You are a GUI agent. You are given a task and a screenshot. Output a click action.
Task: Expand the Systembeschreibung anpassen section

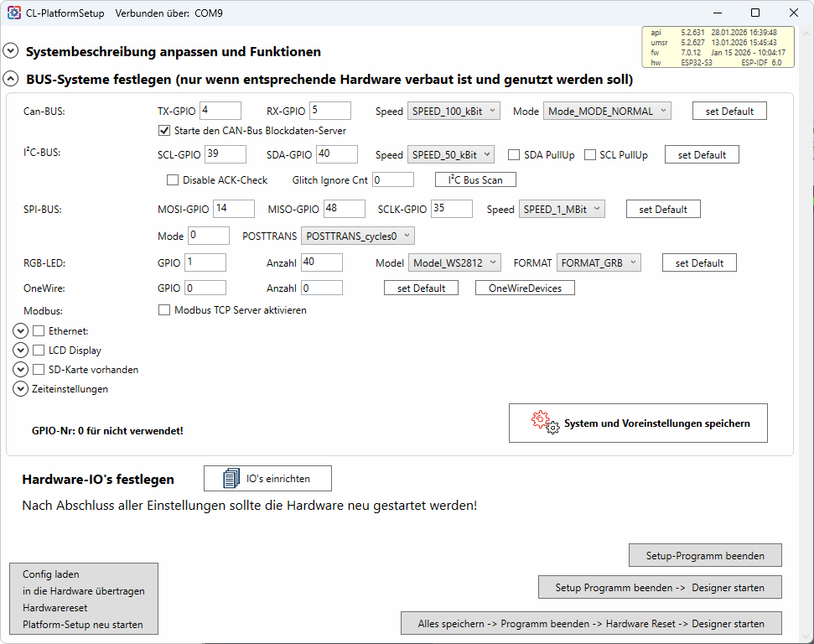(x=11, y=51)
